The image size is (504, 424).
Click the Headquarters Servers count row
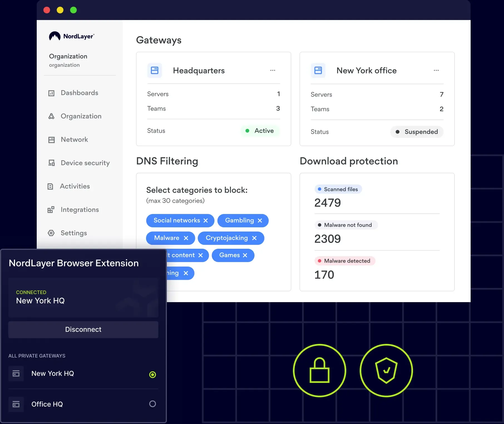(214, 94)
